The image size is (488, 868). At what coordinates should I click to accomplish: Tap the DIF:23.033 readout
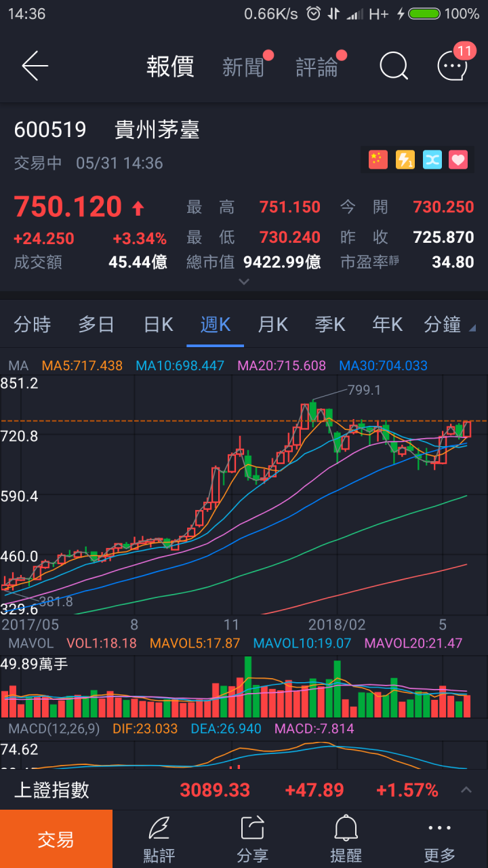point(146,729)
